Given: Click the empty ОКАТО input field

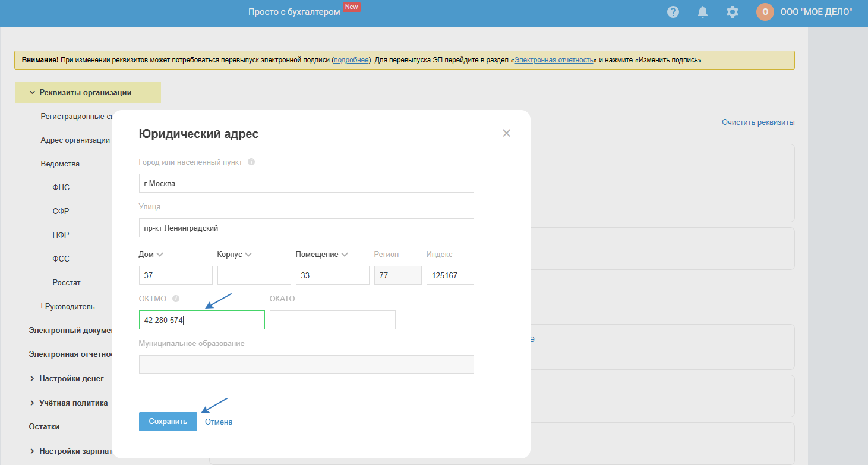Looking at the screenshot, I should [333, 320].
